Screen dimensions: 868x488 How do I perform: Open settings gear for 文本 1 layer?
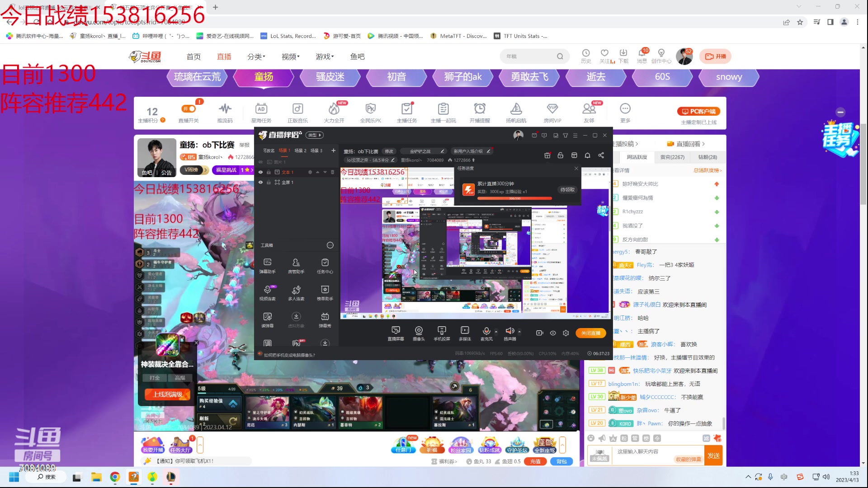pyautogui.click(x=310, y=172)
